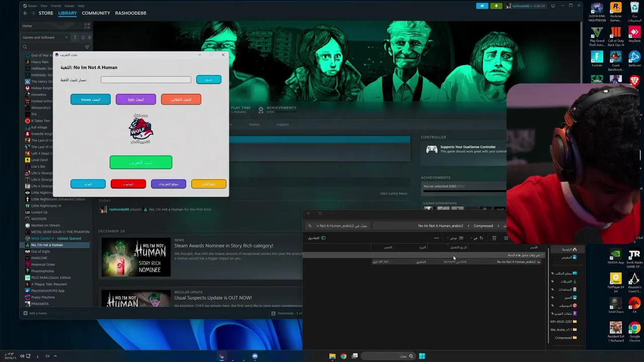
Task: Open the Rockstar Games desktop icon
Action: pos(616,12)
